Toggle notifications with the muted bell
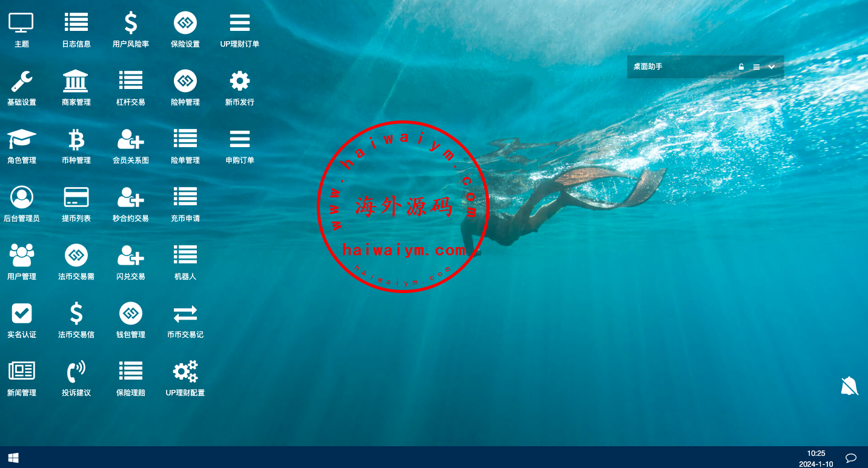The width and height of the screenshot is (868, 468). click(x=849, y=386)
